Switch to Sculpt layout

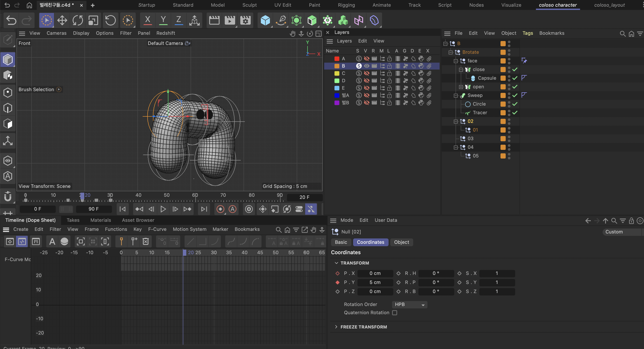pos(249,5)
